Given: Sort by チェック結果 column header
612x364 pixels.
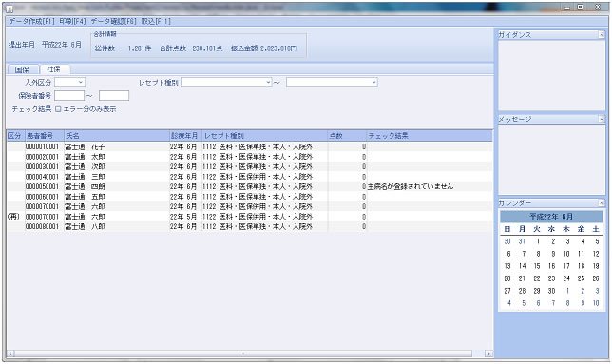Looking at the screenshot, I should [430, 136].
